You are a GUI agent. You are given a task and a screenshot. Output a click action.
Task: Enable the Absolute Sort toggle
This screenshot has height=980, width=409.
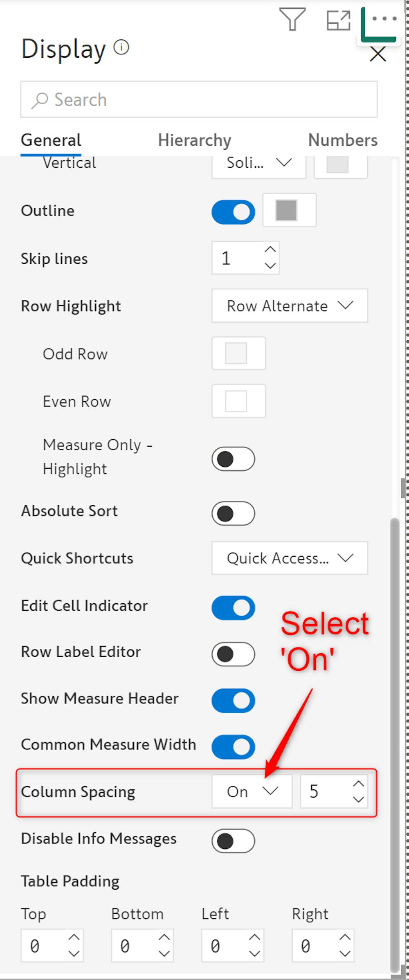point(233,513)
